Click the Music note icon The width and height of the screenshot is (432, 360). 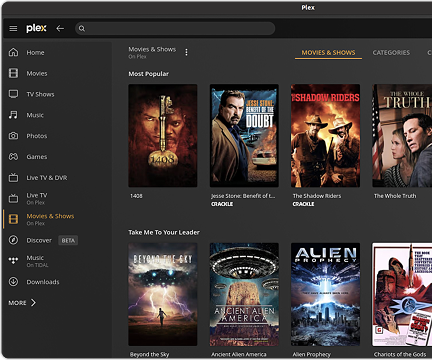coord(13,115)
